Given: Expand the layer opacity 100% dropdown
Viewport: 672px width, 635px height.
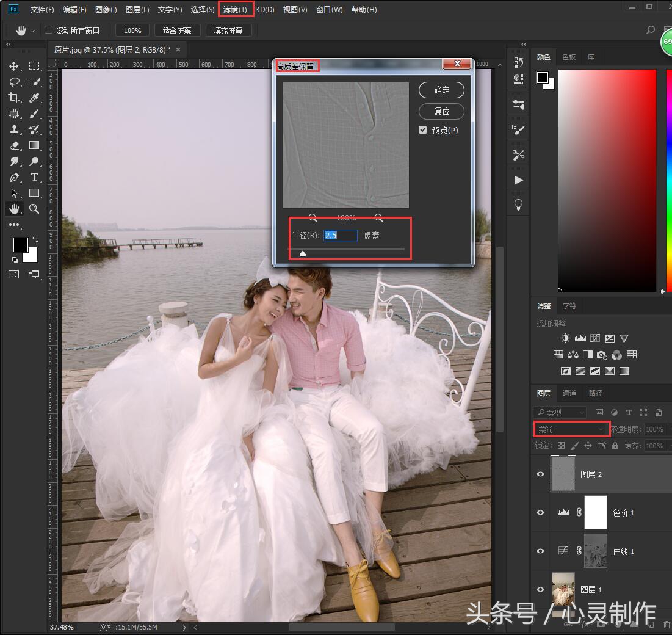Looking at the screenshot, I should pyautogui.click(x=669, y=429).
